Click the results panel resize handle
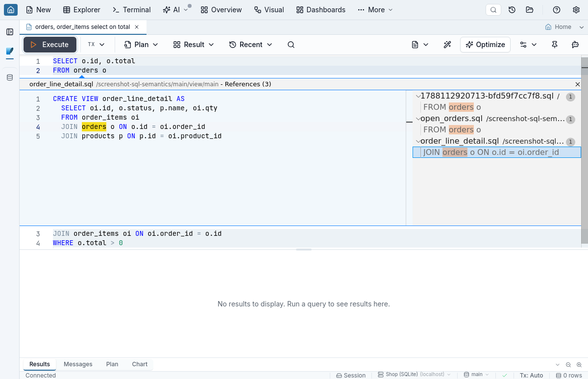This screenshot has width=588, height=379. pos(304,250)
